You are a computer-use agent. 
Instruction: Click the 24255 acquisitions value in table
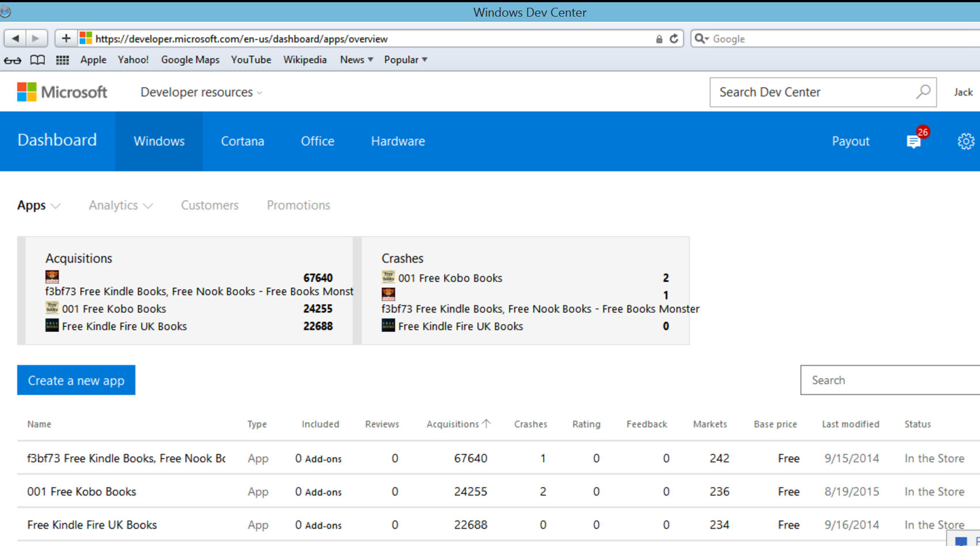tap(470, 492)
